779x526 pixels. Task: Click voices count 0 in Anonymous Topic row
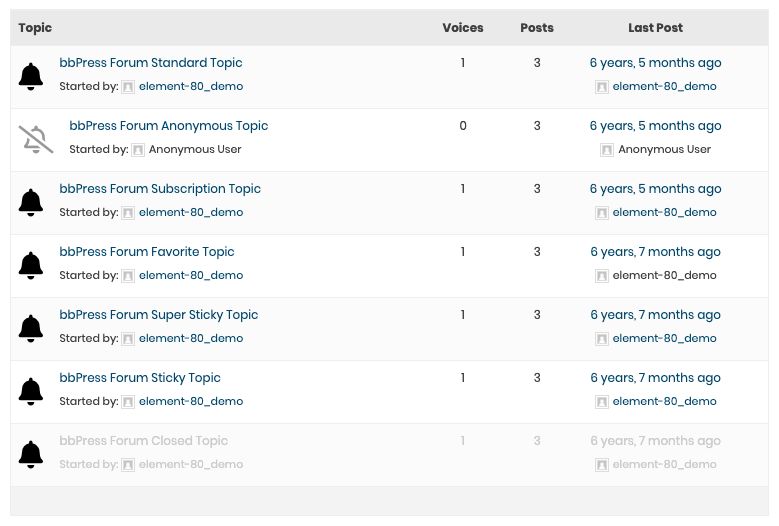point(463,126)
